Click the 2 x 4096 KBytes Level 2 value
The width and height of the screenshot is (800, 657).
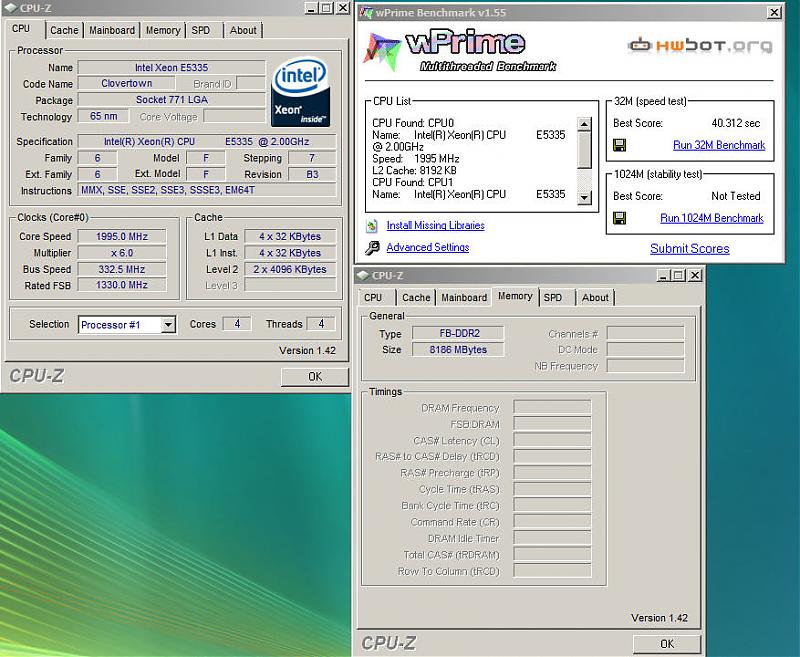pyautogui.click(x=290, y=269)
